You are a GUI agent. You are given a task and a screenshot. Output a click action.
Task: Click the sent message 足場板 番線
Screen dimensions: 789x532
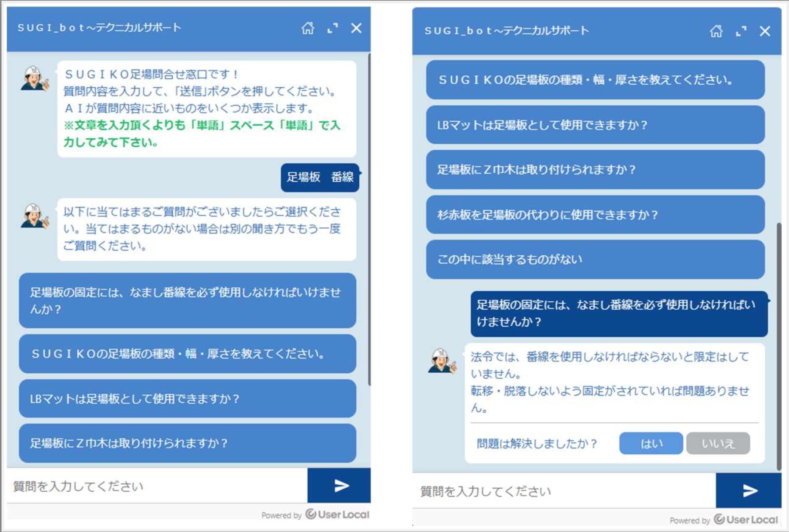point(320,177)
